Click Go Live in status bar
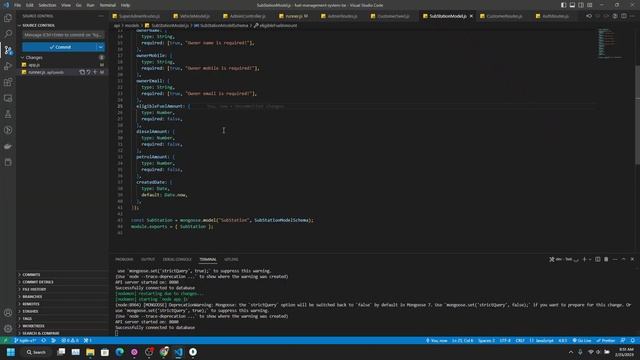Screen dimensions: 640x360 point(582,340)
